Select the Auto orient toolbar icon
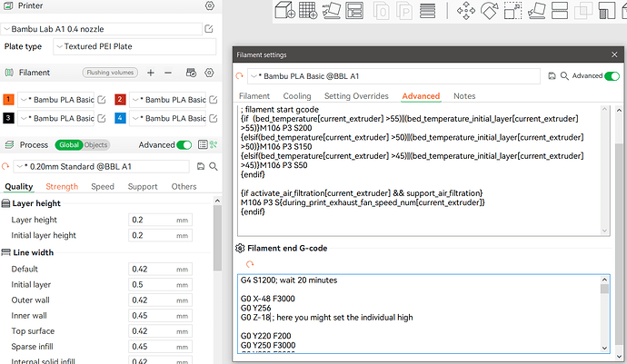The image size is (627, 364). [x=332, y=10]
